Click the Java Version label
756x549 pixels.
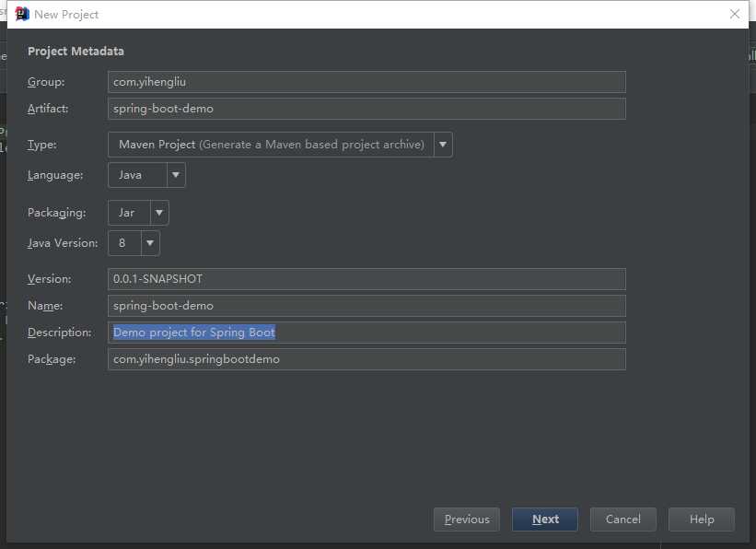pyautogui.click(x=63, y=243)
